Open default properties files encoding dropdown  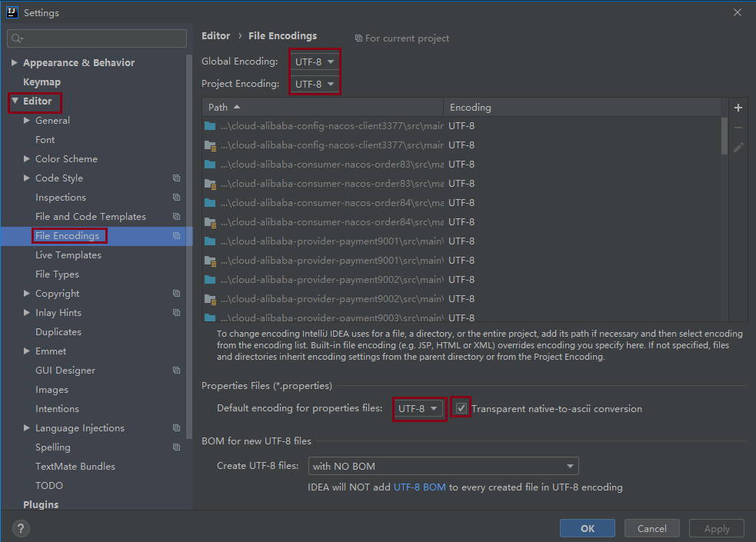point(418,408)
